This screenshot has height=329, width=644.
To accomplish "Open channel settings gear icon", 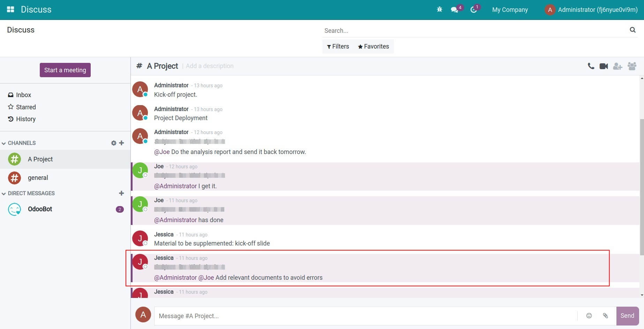I will [x=113, y=143].
